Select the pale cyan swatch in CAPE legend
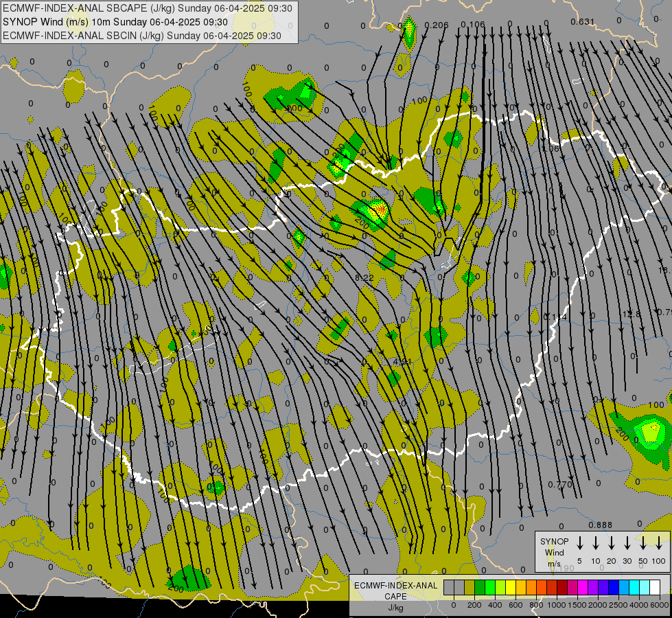The width and height of the screenshot is (672, 618). (645, 588)
